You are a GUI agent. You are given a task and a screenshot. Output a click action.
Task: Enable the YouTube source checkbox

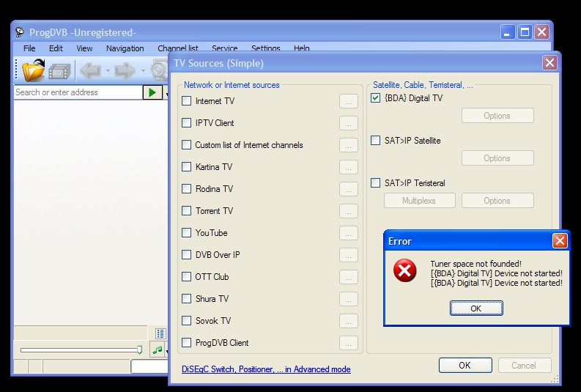[187, 233]
